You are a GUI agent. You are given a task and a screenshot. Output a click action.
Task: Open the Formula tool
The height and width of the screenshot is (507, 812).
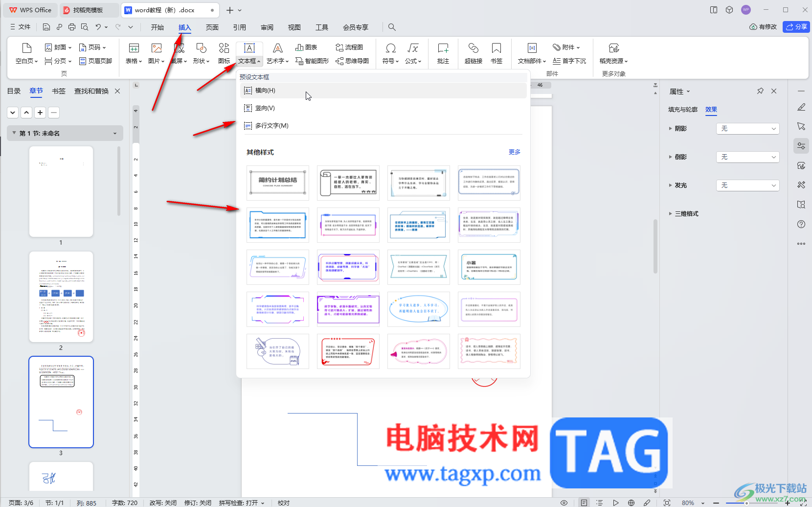pyautogui.click(x=413, y=54)
